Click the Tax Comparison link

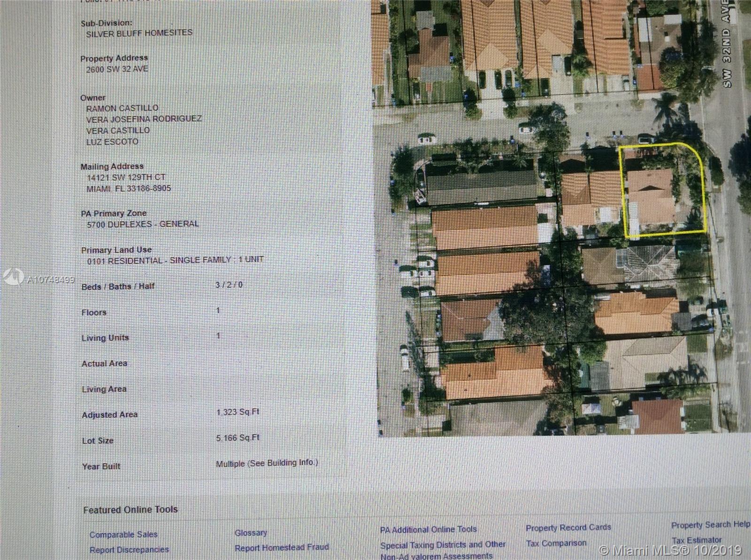(556, 543)
